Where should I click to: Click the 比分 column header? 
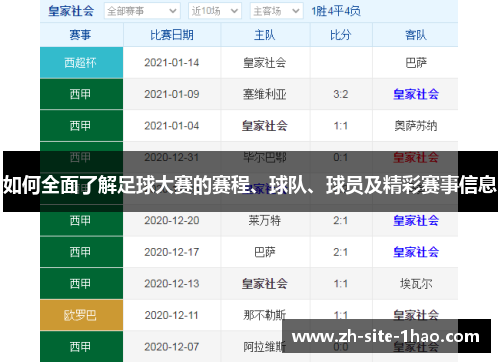click(340, 35)
